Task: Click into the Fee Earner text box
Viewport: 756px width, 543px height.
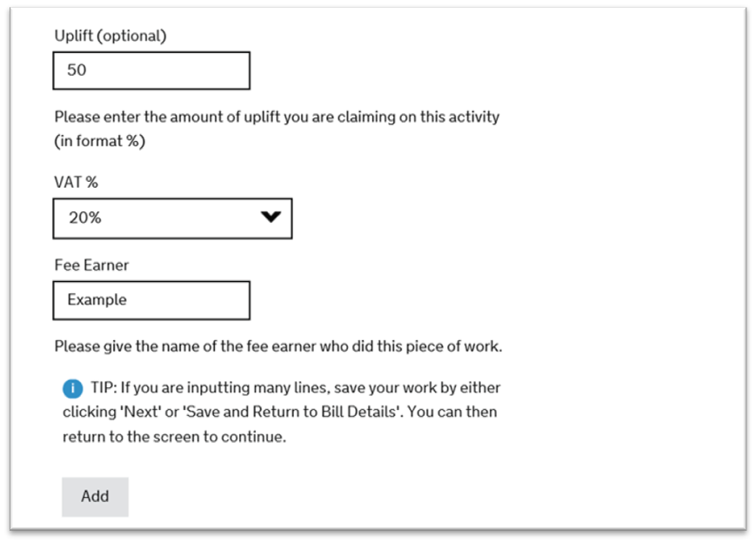Action: pos(151,300)
